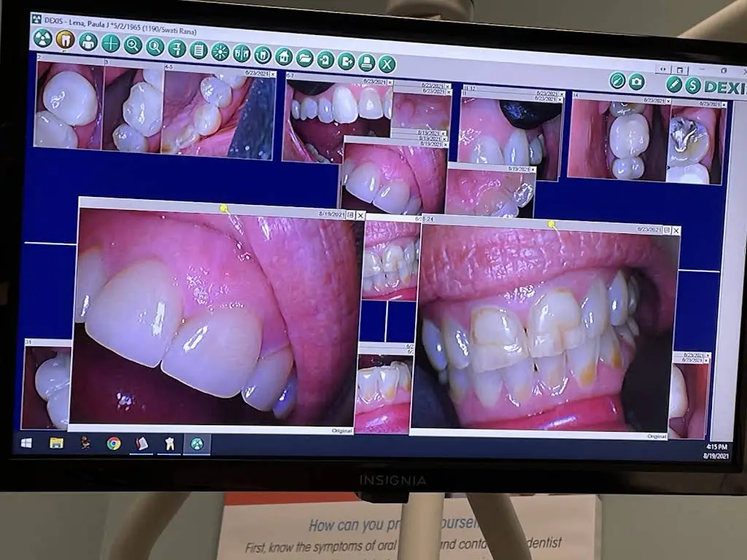Click the open folder toolbar icon
This screenshot has height=560, width=747.
coord(304,58)
